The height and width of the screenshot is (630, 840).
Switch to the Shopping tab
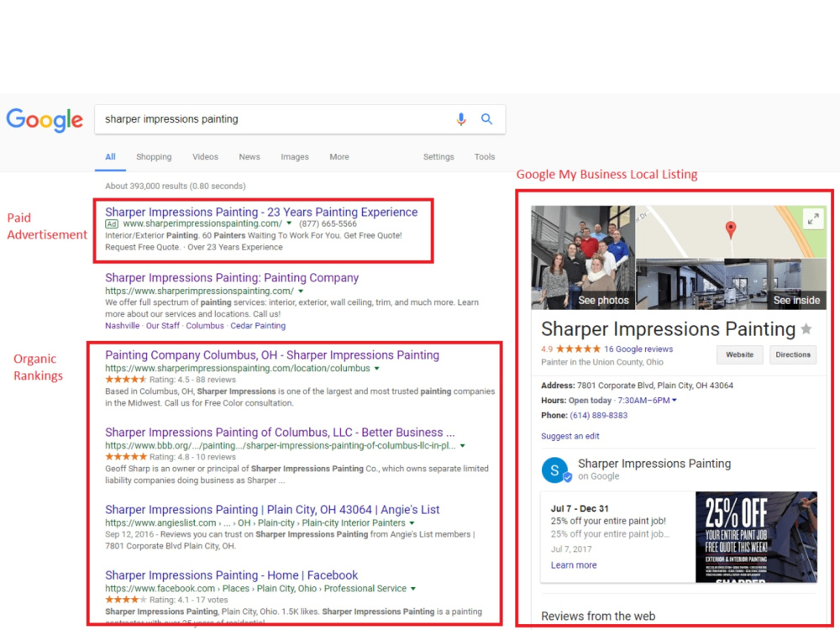click(154, 157)
